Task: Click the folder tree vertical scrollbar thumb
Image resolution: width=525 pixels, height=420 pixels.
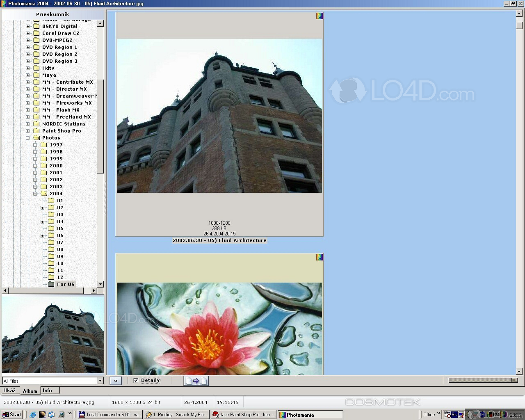Action: [100, 126]
